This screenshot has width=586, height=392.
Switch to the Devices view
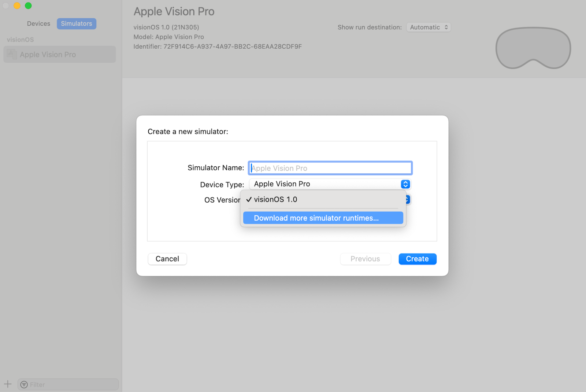pyautogui.click(x=38, y=23)
